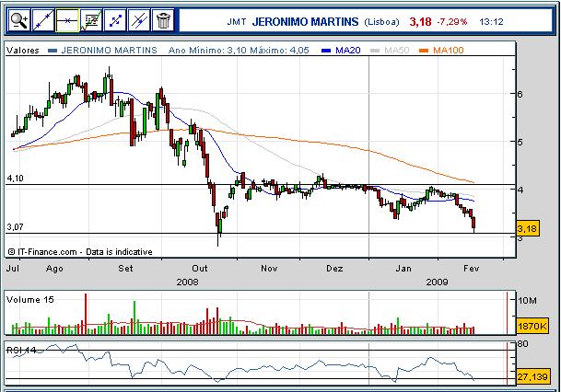
Task: Click the Ano Mínimo 3,10 Máximo 4,05 text
Action: [x=239, y=51]
